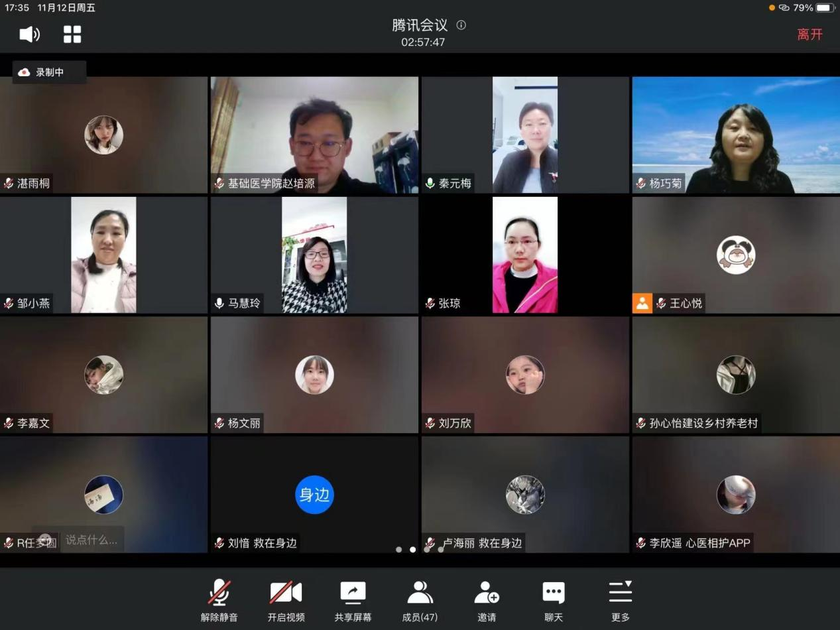The width and height of the screenshot is (840, 630).
Task: Click the 离开 leave meeting button
Action: [810, 34]
